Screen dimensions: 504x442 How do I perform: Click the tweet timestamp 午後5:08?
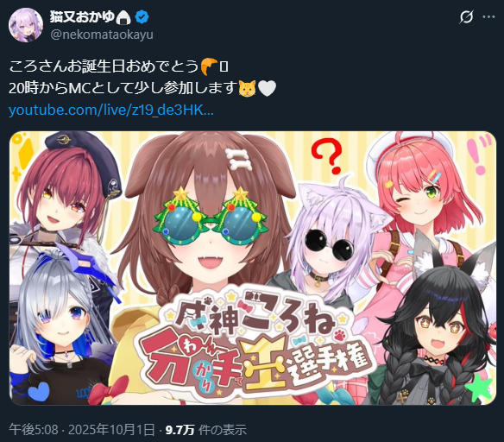click(x=34, y=429)
